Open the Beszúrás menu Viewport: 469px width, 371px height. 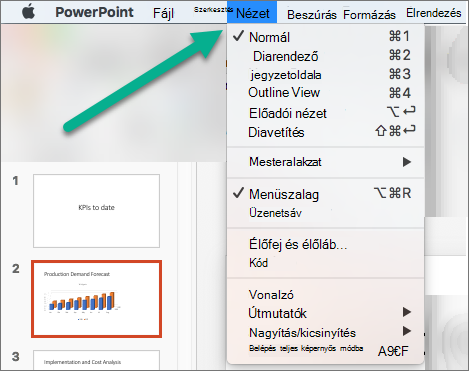312,15
